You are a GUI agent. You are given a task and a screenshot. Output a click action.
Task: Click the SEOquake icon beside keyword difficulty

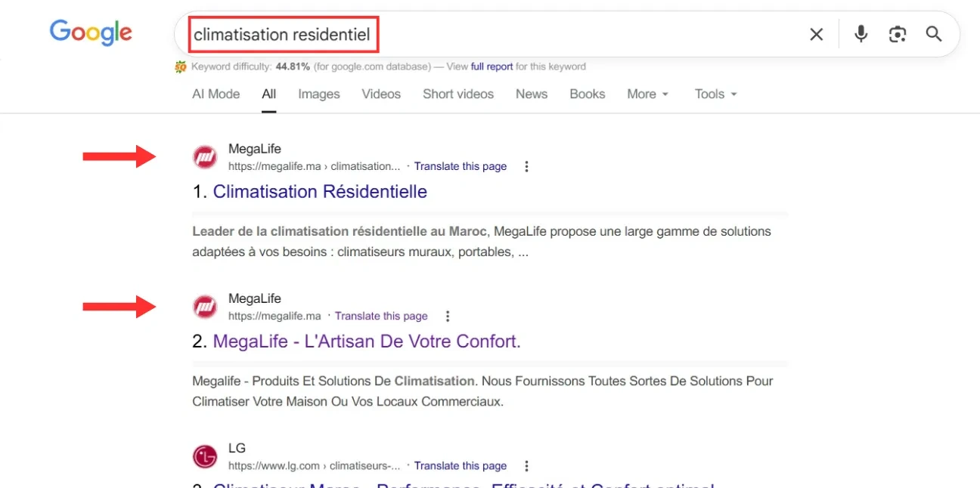click(180, 66)
